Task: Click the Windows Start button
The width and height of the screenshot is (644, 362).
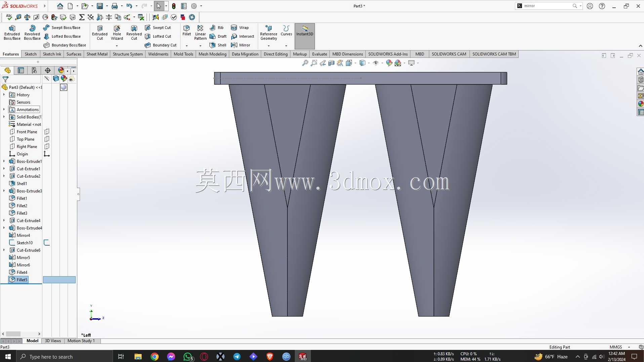Action: [x=8, y=357]
